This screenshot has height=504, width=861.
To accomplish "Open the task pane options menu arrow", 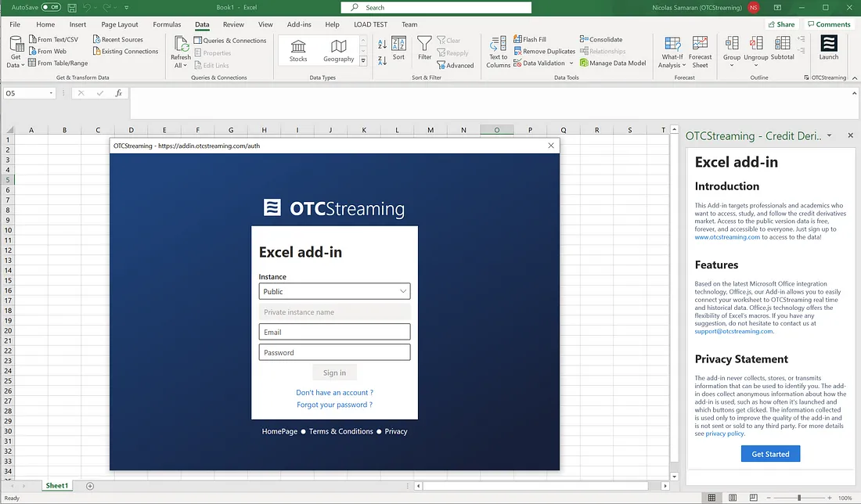I will pyautogui.click(x=829, y=135).
